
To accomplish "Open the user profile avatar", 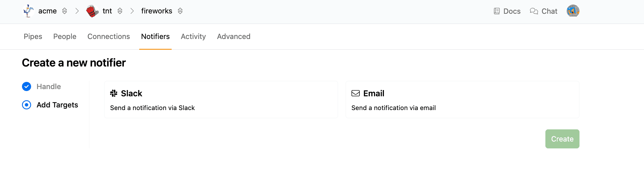I will point(573,11).
